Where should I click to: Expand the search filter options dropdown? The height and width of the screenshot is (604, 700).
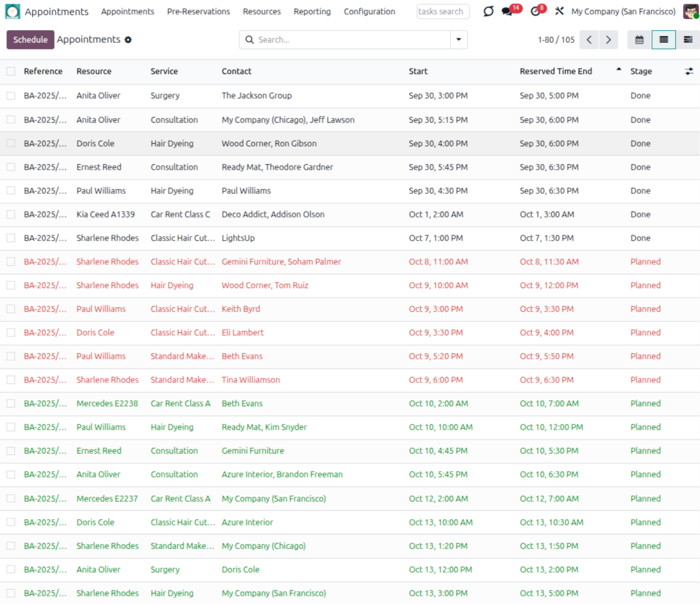point(458,40)
